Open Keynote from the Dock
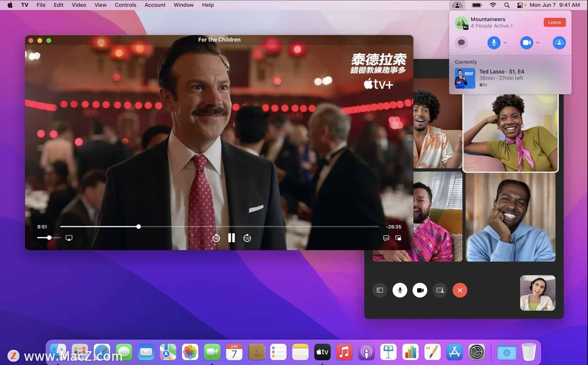 coord(388,352)
